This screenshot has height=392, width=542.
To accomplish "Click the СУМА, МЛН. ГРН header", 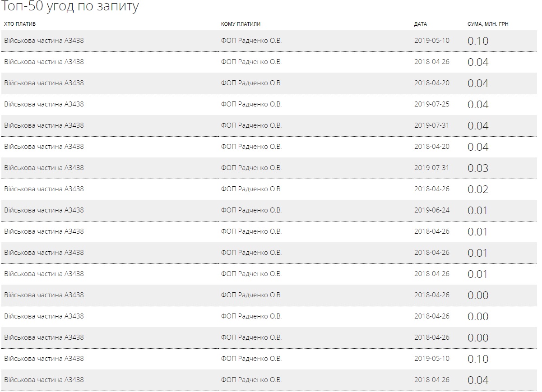I will [x=487, y=24].
